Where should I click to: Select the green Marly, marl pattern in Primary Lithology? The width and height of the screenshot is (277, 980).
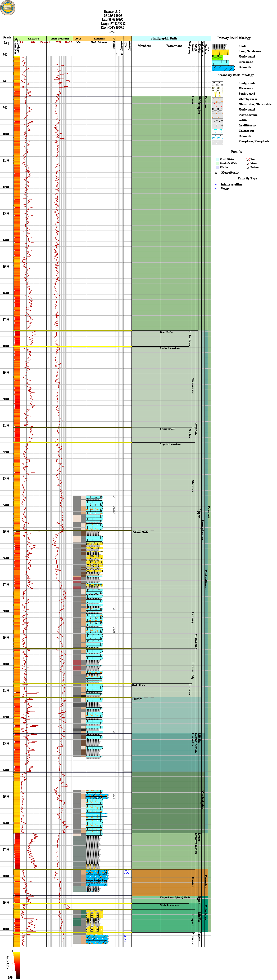tap(217, 57)
